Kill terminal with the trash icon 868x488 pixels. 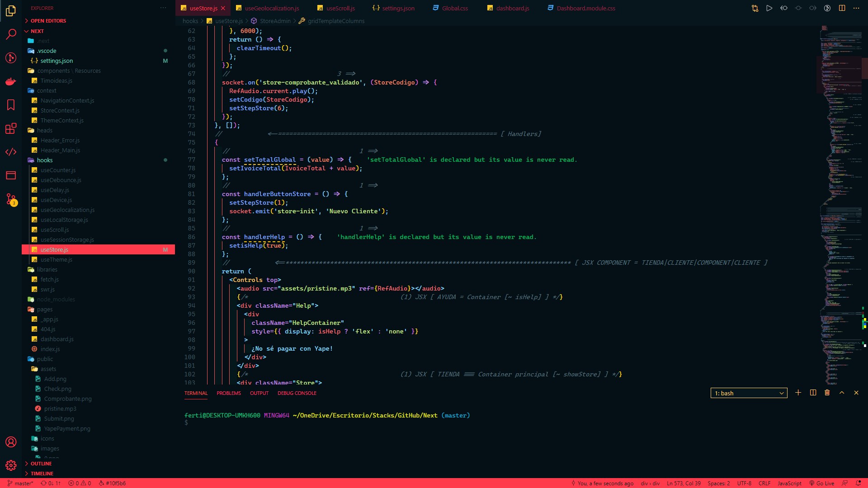click(827, 393)
